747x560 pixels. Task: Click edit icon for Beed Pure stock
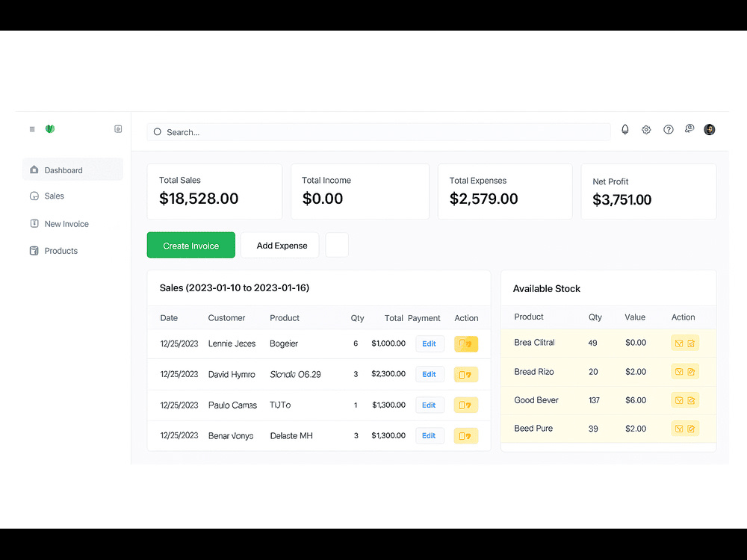(691, 429)
